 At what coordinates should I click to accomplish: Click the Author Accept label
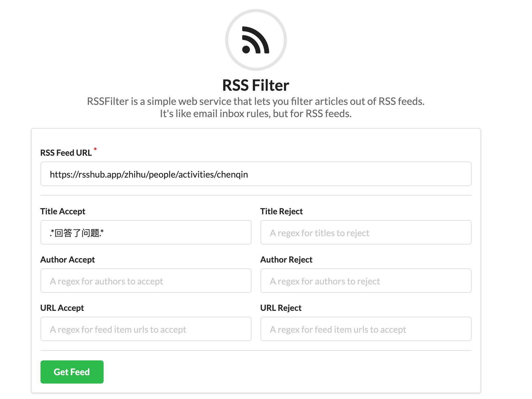[x=67, y=259]
